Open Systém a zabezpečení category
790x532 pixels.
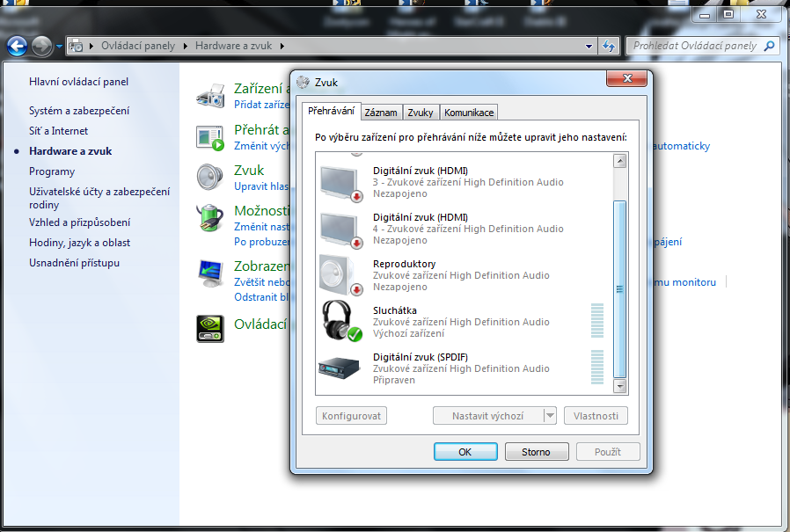pos(79,110)
